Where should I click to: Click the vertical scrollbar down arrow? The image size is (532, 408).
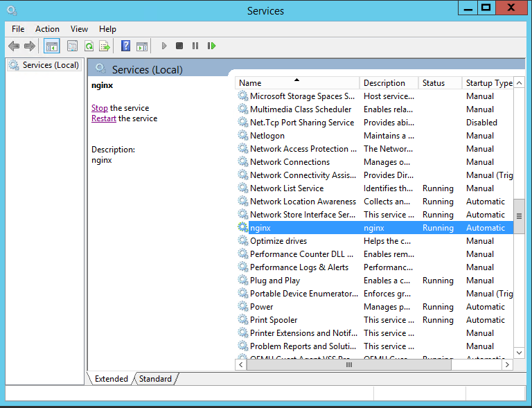520,353
